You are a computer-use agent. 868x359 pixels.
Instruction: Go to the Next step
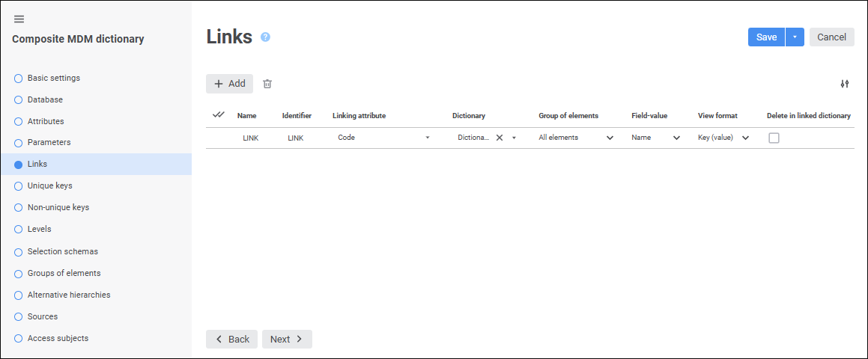(x=287, y=339)
